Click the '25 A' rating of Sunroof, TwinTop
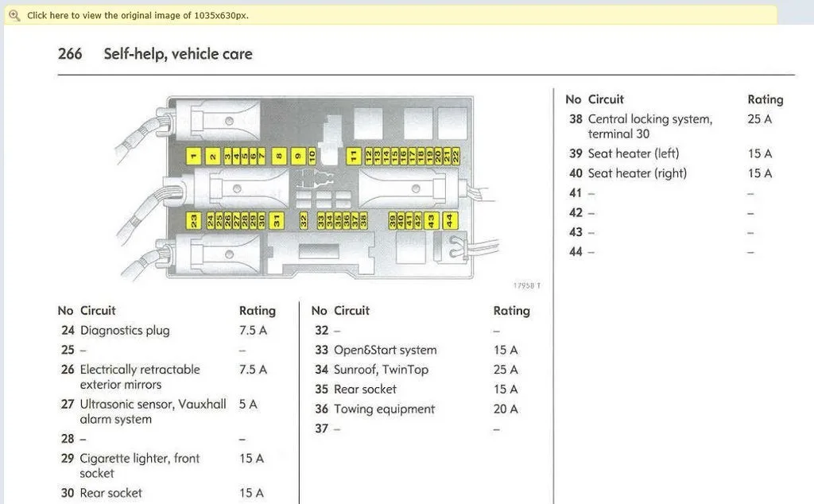The height and width of the screenshot is (504, 814). tap(506, 370)
